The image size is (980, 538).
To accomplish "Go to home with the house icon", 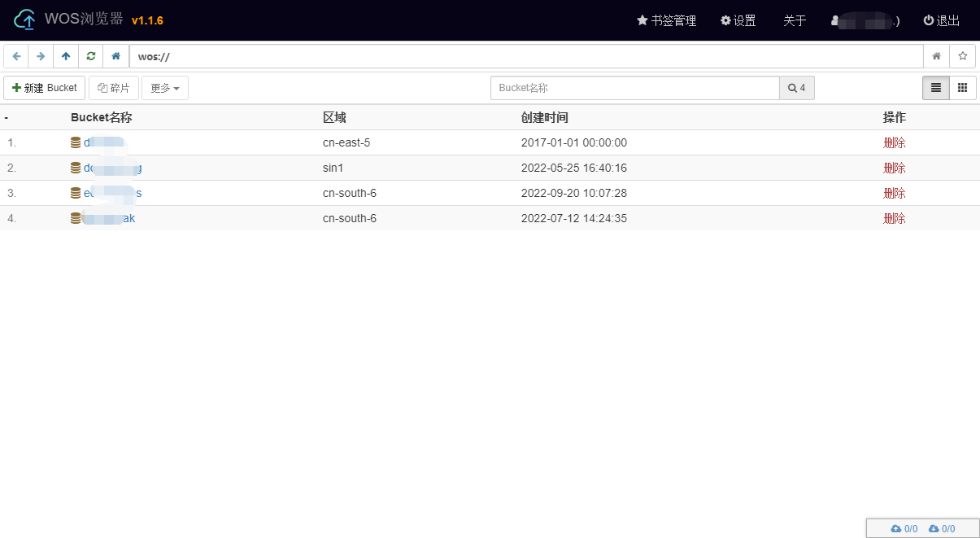I will (x=115, y=56).
